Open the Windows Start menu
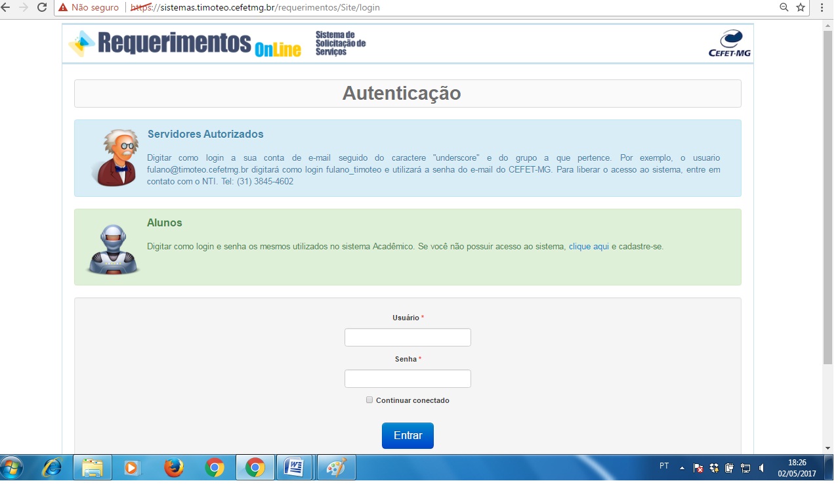This screenshot has height=504, width=840. 12,468
